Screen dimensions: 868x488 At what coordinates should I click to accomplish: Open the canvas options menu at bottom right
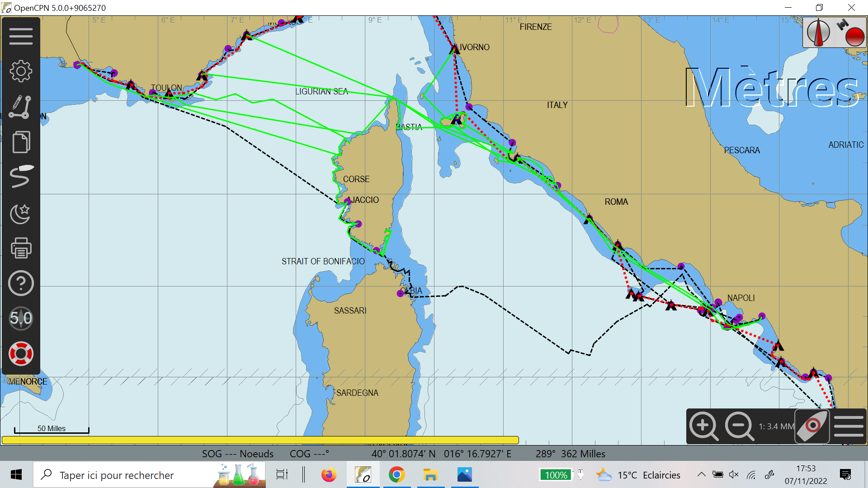point(849,426)
